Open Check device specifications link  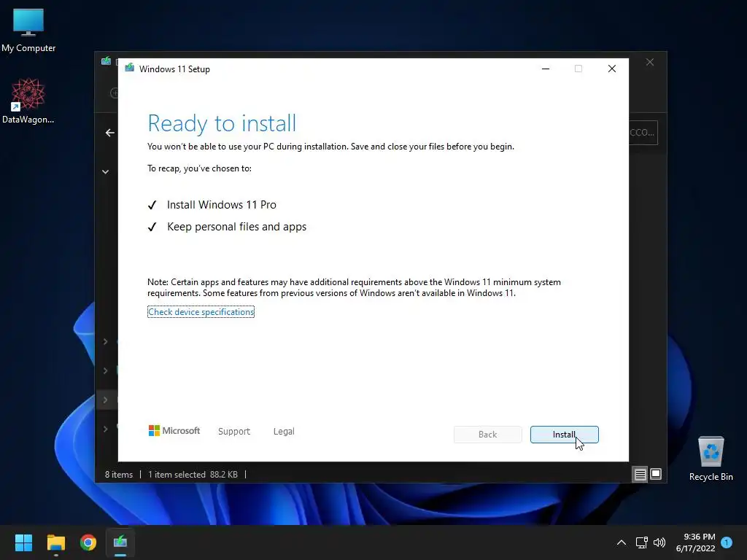tap(201, 312)
